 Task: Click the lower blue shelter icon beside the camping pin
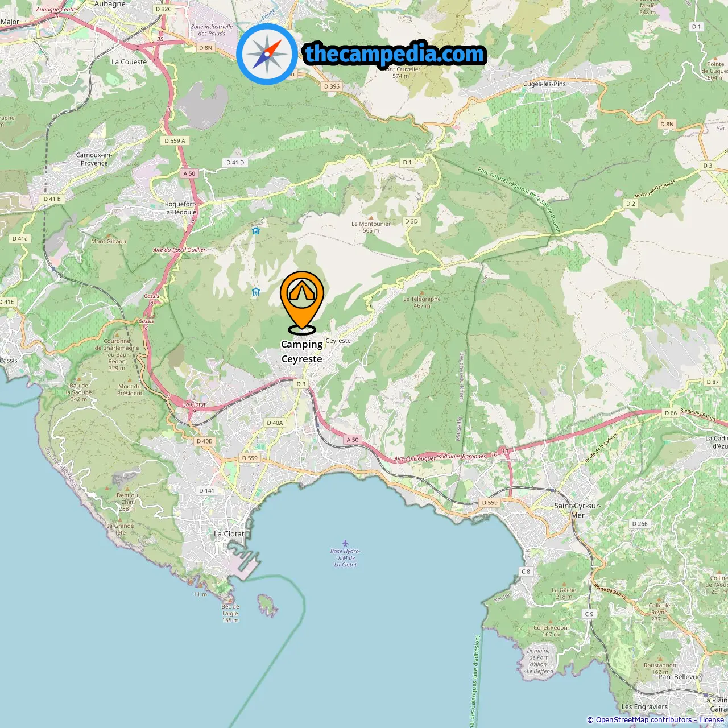click(256, 292)
